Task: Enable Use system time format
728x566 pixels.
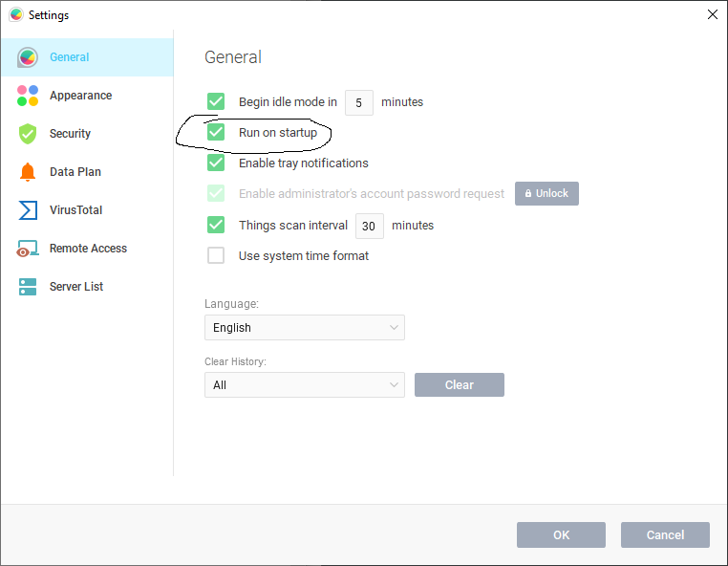Action: pyautogui.click(x=216, y=255)
